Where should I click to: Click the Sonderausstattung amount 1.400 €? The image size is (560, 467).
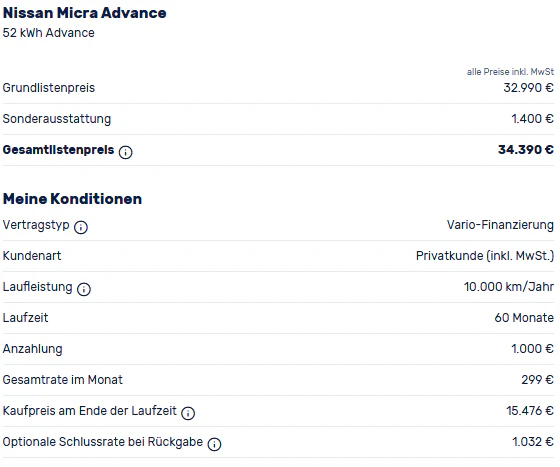[532, 119]
